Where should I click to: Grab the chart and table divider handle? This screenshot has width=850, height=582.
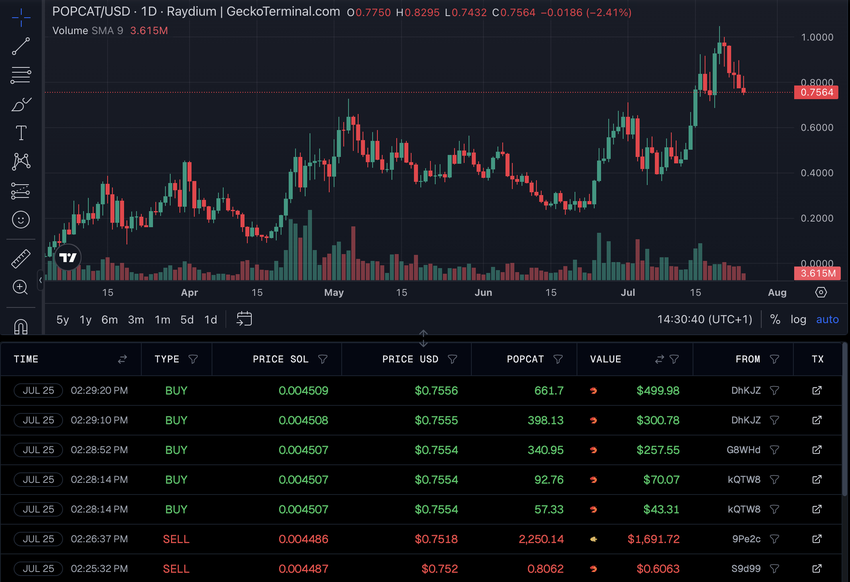click(423, 338)
